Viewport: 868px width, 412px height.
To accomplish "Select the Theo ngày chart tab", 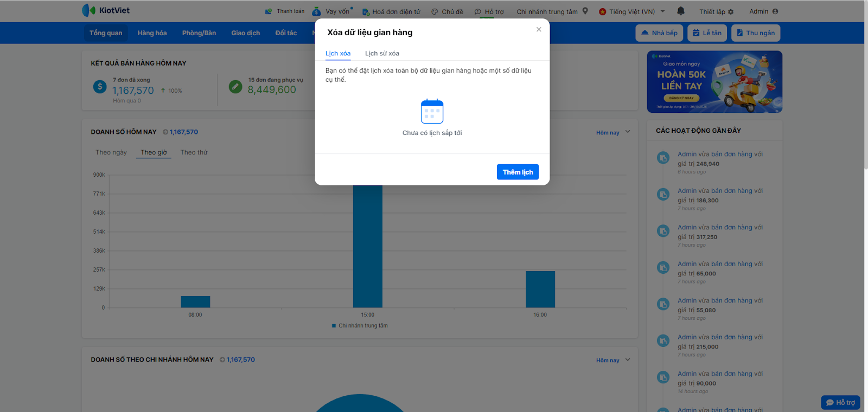I will [111, 152].
